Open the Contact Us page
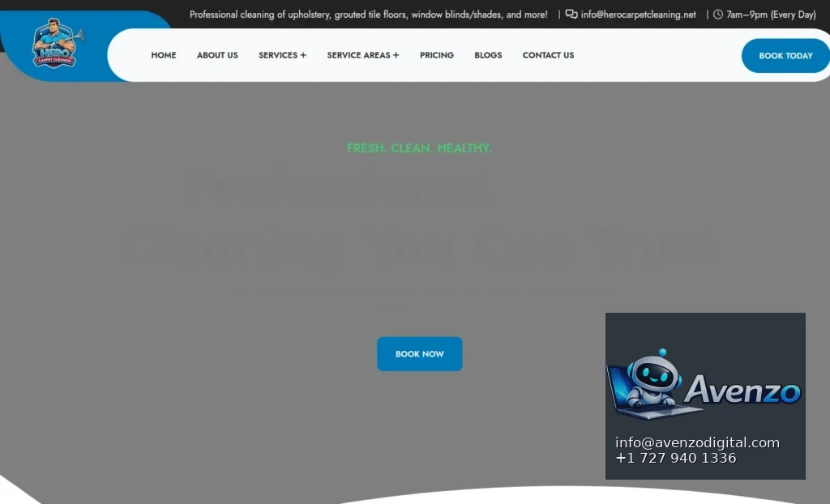The height and width of the screenshot is (504, 830). pos(548,55)
